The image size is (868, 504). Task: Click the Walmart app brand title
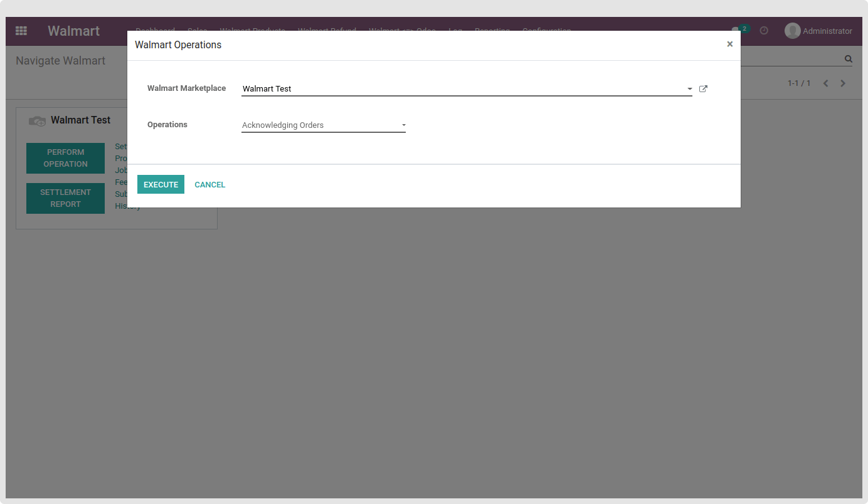[74, 31]
